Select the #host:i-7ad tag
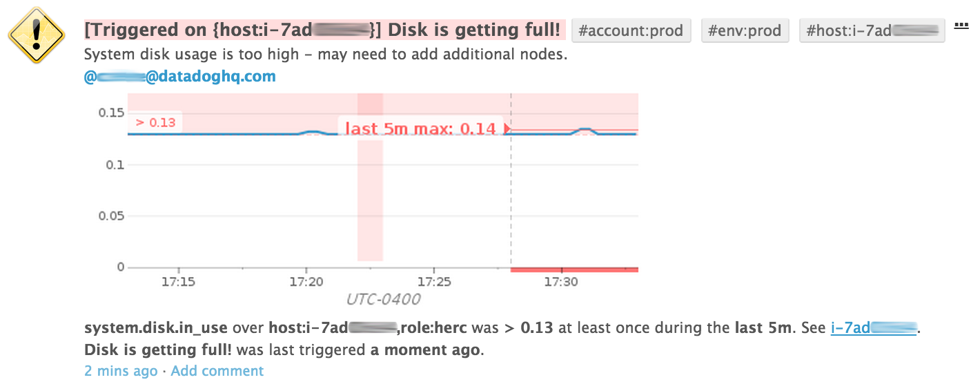The height and width of the screenshot is (382, 980). pyautogui.click(x=872, y=30)
